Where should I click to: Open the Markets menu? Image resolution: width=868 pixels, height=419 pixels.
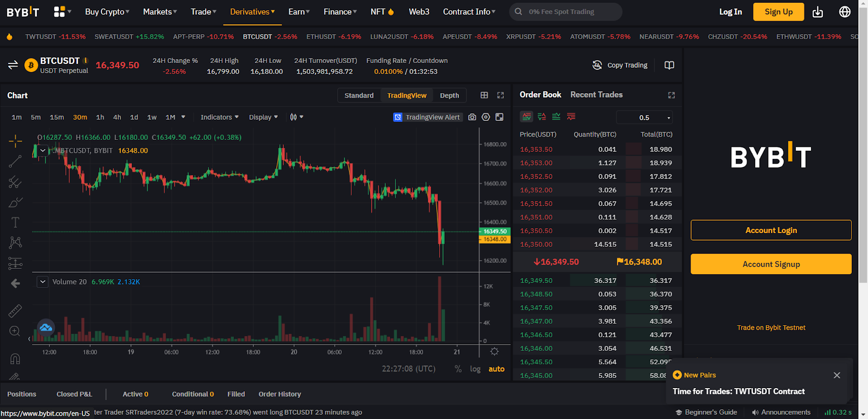coord(159,12)
